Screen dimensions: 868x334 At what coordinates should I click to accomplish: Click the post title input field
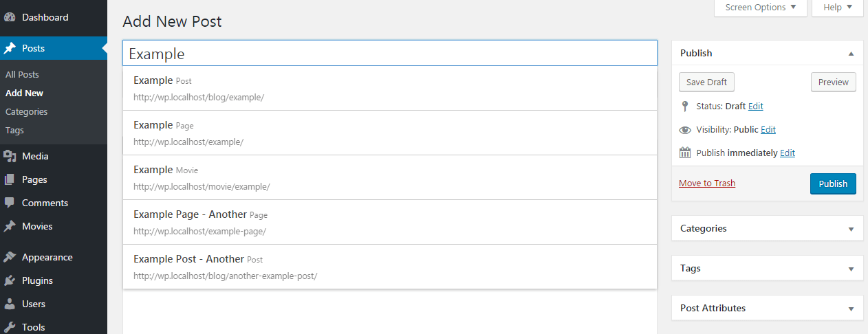(x=390, y=53)
